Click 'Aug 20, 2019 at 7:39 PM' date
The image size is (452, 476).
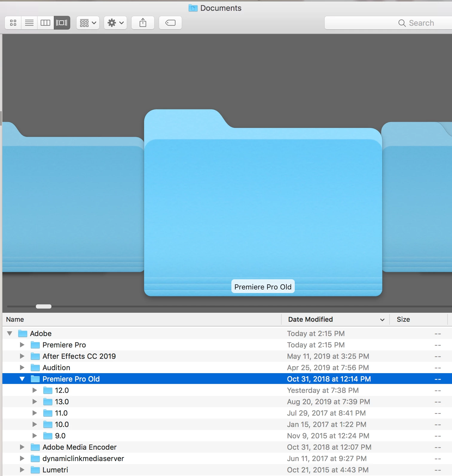pyautogui.click(x=329, y=402)
